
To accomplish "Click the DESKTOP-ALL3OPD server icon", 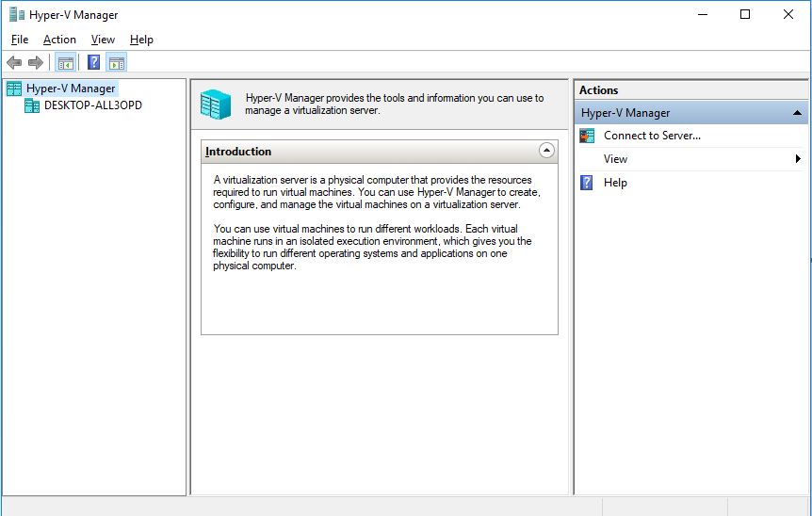I will point(32,105).
